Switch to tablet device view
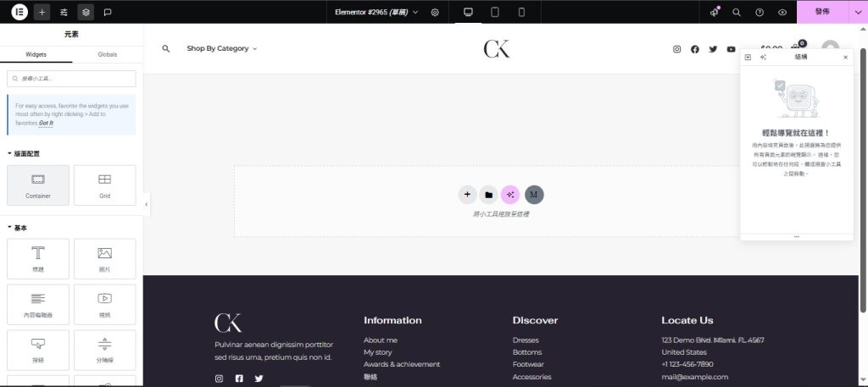 (495, 12)
